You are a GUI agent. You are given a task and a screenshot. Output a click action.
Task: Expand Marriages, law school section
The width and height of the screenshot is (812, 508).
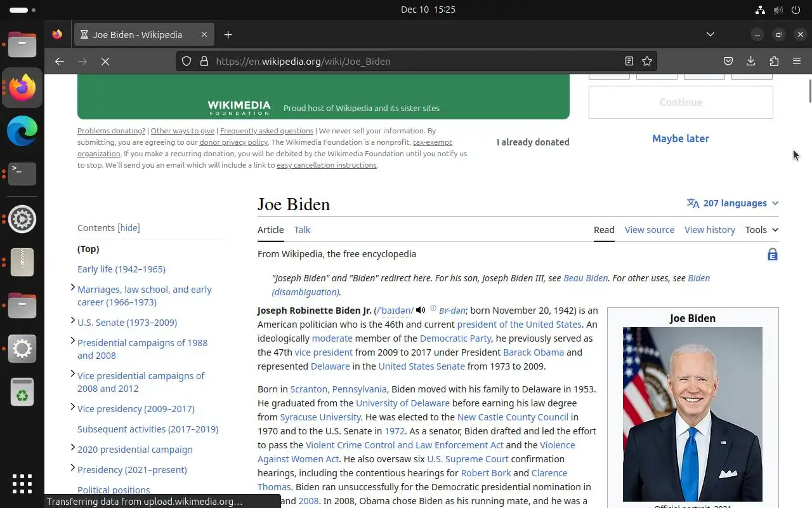click(x=72, y=288)
